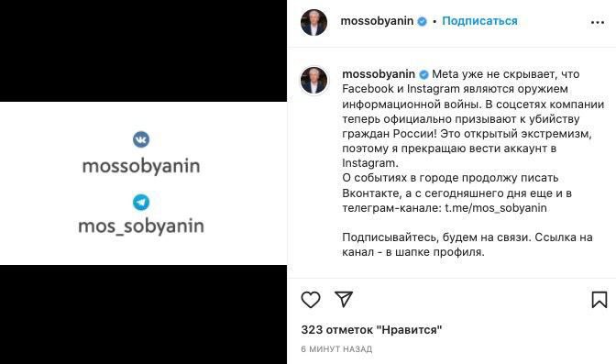Screen dimensions: 616x364
Task: Click the 6 минут назад timestamp
Action: [x=336, y=348]
